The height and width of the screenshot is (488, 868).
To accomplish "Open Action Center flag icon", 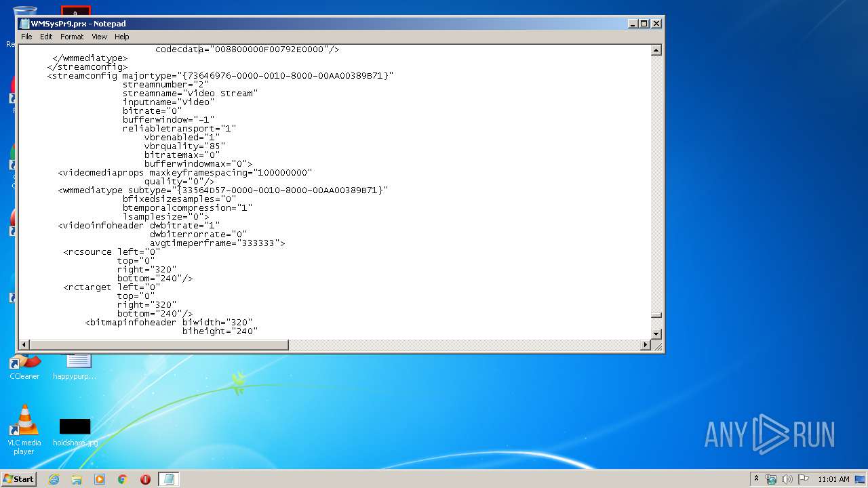I will 804,479.
